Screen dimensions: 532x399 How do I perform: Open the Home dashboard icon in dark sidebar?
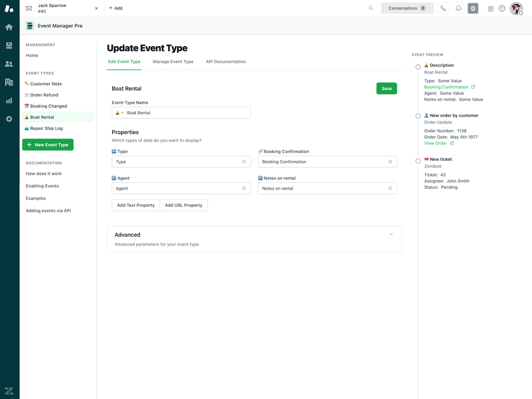click(x=8, y=26)
